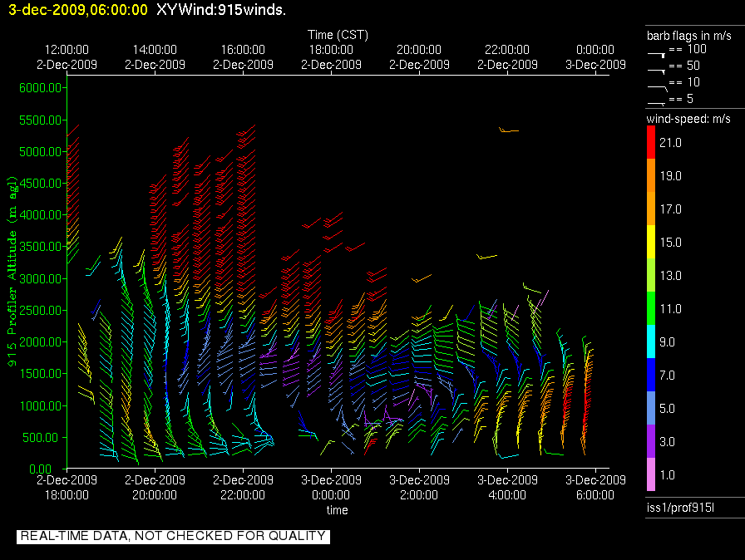This screenshot has width=745, height=560.
Task: Click the 'wind-speed: m/s' legend heading
Action: pyautogui.click(x=688, y=119)
